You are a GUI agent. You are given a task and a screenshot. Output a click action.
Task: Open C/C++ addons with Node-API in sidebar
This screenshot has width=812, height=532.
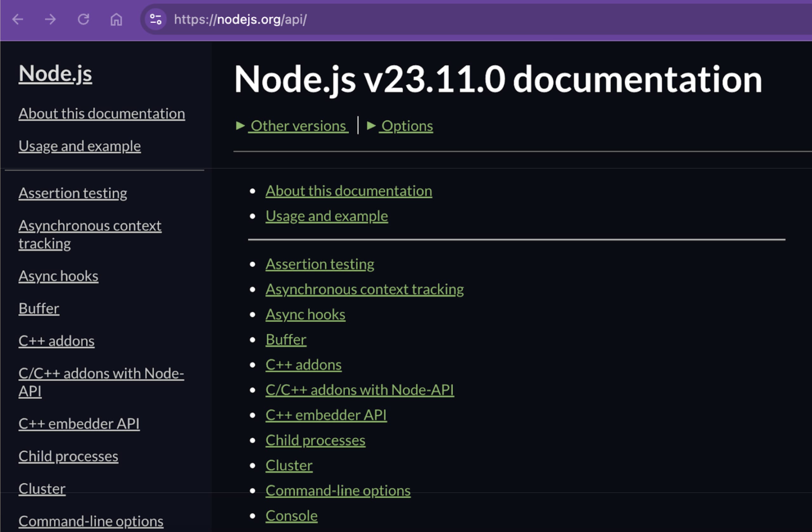(101, 382)
